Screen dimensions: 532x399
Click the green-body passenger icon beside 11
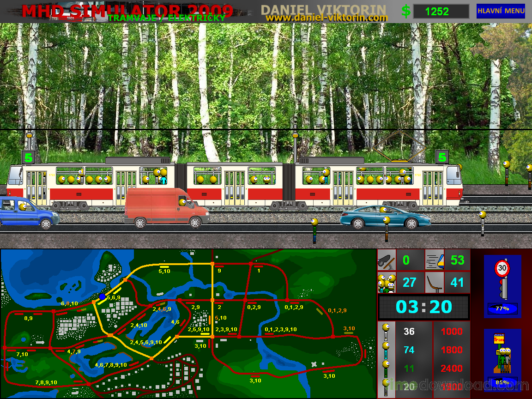point(386,369)
